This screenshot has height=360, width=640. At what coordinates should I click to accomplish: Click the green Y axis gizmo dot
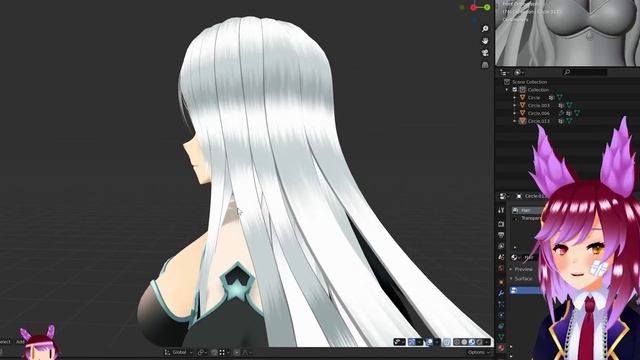click(x=487, y=7)
